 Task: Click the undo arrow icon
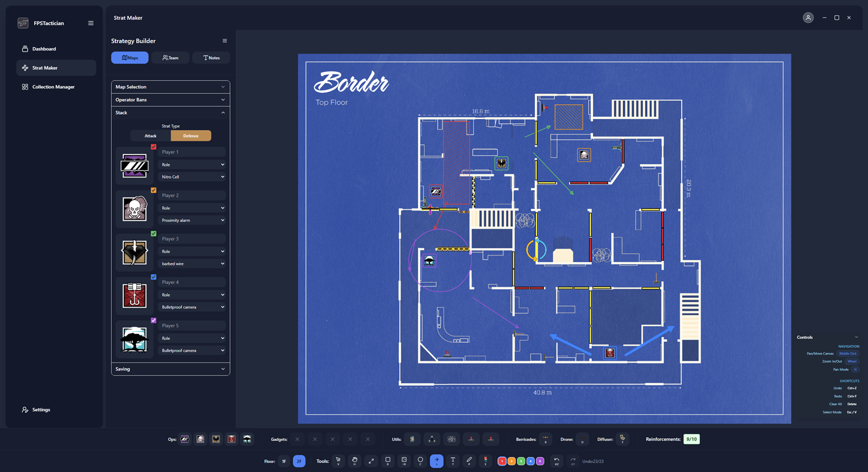[557, 461]
